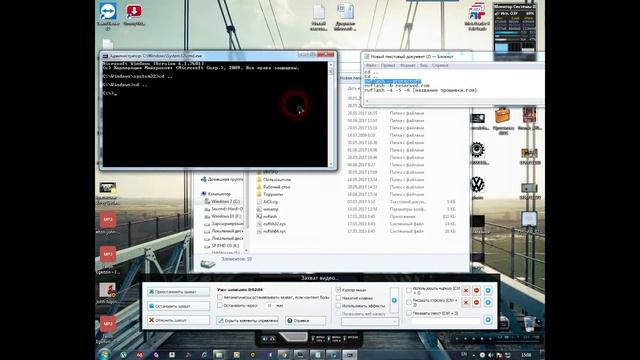Click blue round button beside text input

(x=488, y=320)
